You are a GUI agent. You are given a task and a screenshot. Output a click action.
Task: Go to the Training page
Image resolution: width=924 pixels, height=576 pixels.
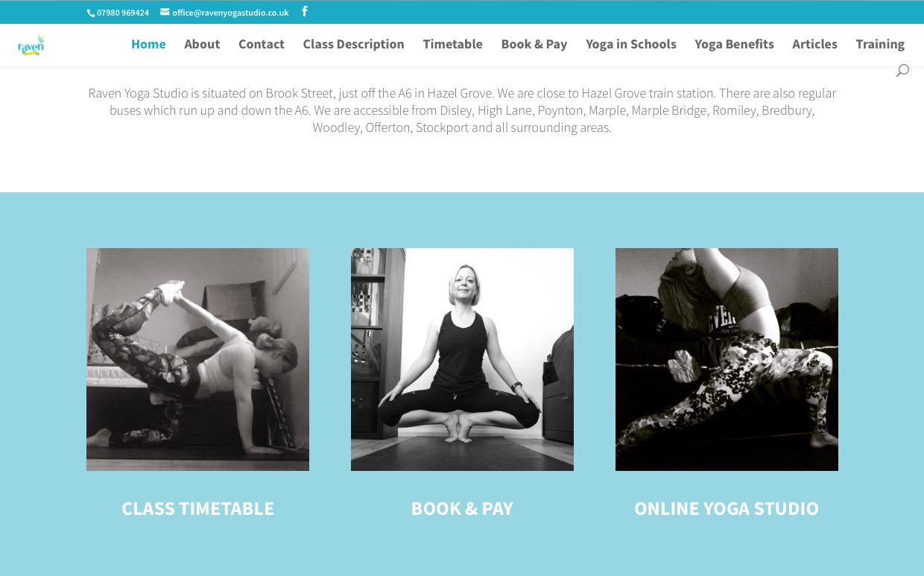(x=880, y=44)
